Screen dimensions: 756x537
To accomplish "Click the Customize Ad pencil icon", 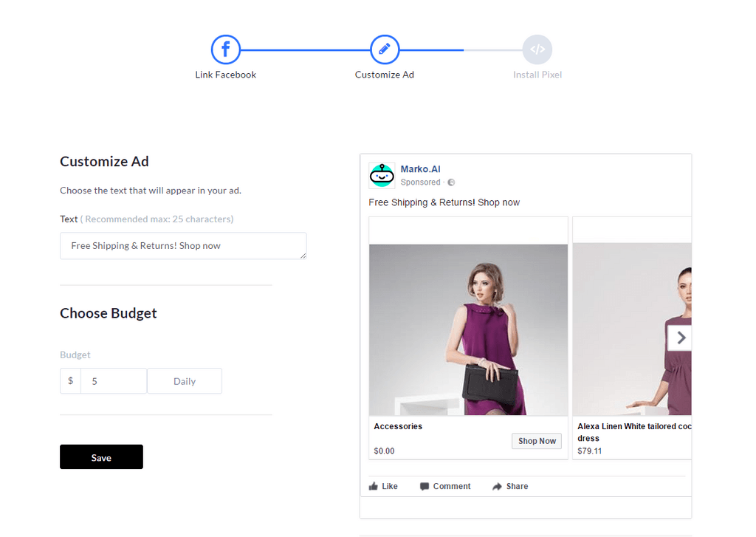I will click(384, 49).
